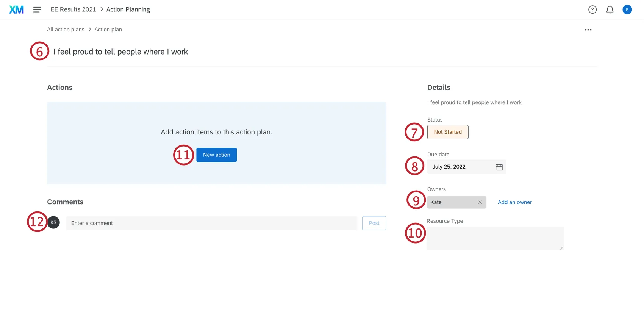Click the calendar icon in Due date
This screenshot has width=644, height=322.
[499, 167]
